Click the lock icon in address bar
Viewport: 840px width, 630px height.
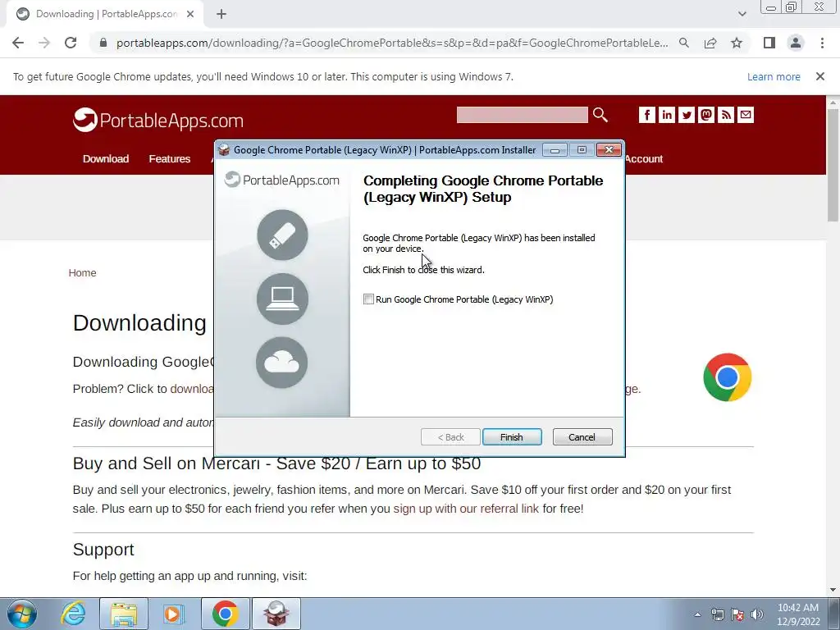click(x=103, y=43)
